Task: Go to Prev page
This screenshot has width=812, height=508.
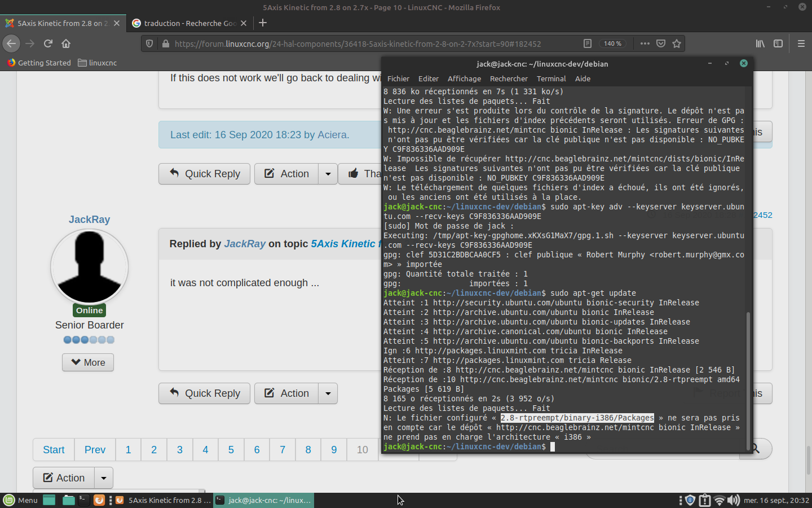Action: click(95, 450)
